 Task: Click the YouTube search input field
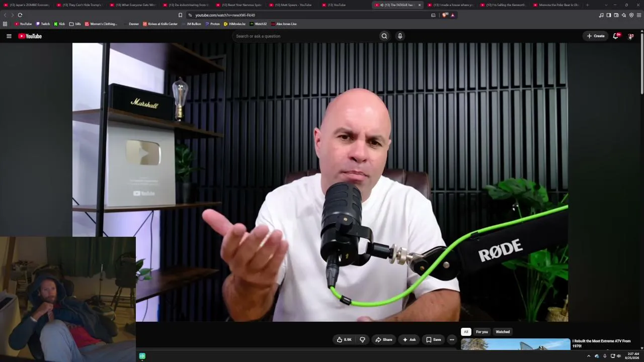pyautogui.click(x=306, y=36)
